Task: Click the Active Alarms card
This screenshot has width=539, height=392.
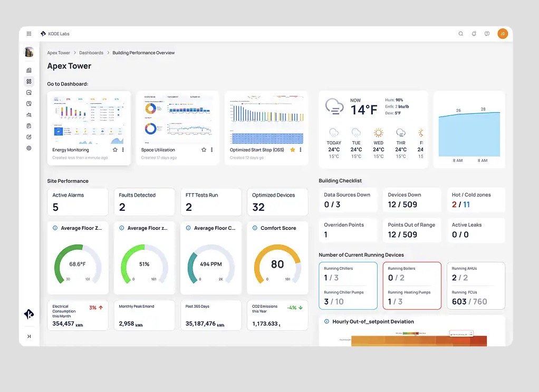Action: 78,202
